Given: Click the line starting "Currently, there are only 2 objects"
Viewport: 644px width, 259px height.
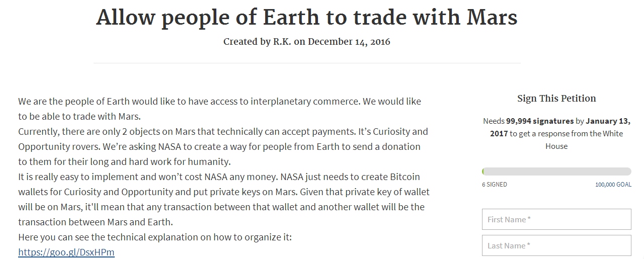Looking at the screenshot, I should click(x=223, y=132).
